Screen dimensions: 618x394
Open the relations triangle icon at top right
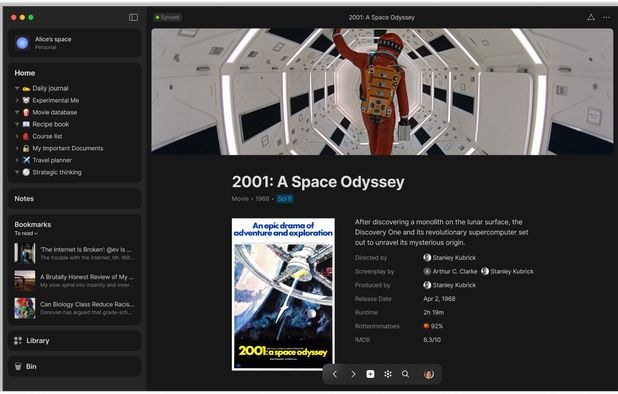coord(591,17)
